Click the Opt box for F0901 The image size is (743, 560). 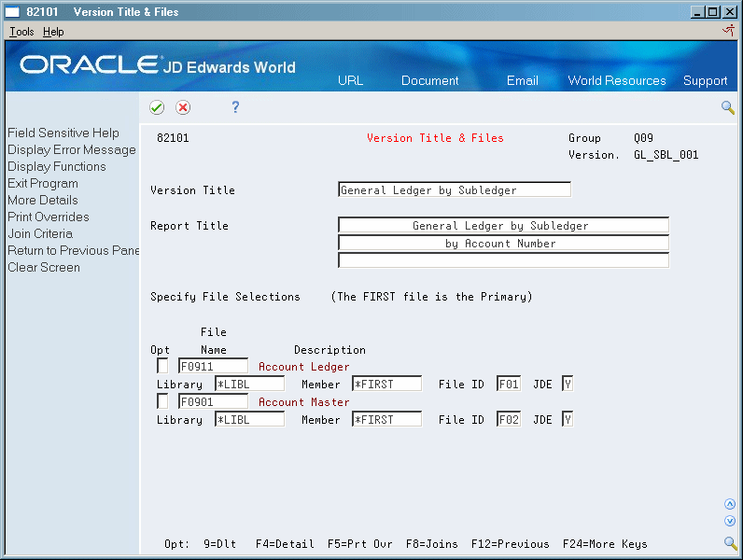(162, 401)
